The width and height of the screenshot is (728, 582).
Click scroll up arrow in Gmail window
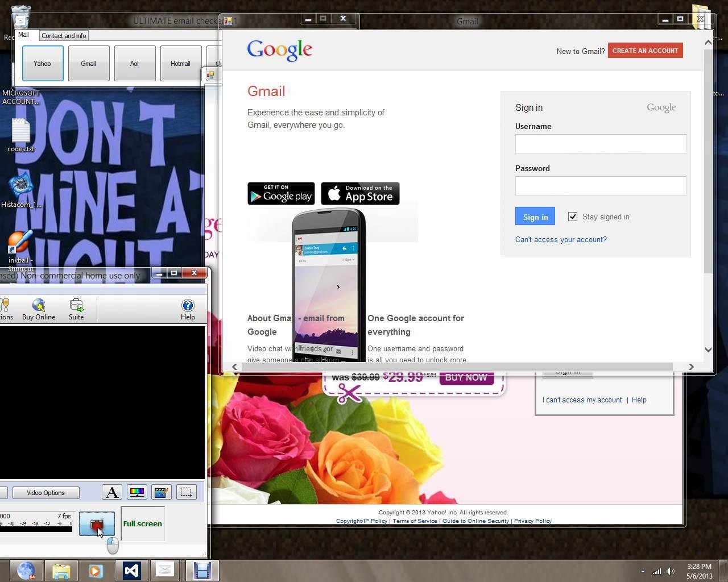708,42
